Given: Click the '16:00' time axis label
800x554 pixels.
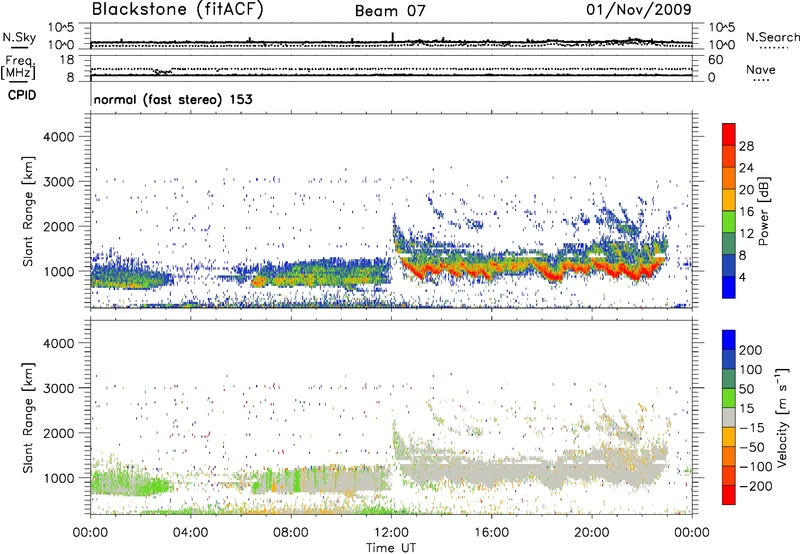Looking at the screenshot, I should pyautogui.click(x=492, y=533).
